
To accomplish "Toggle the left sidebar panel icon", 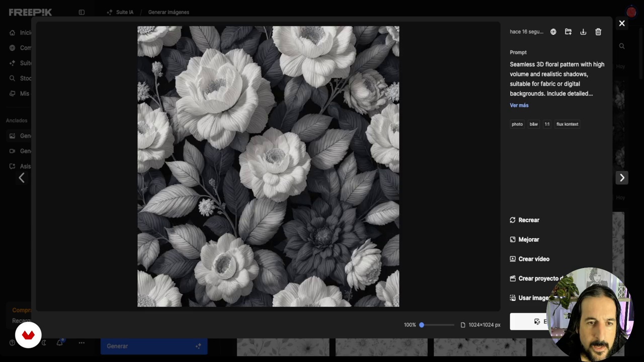I will coord(82,12).
